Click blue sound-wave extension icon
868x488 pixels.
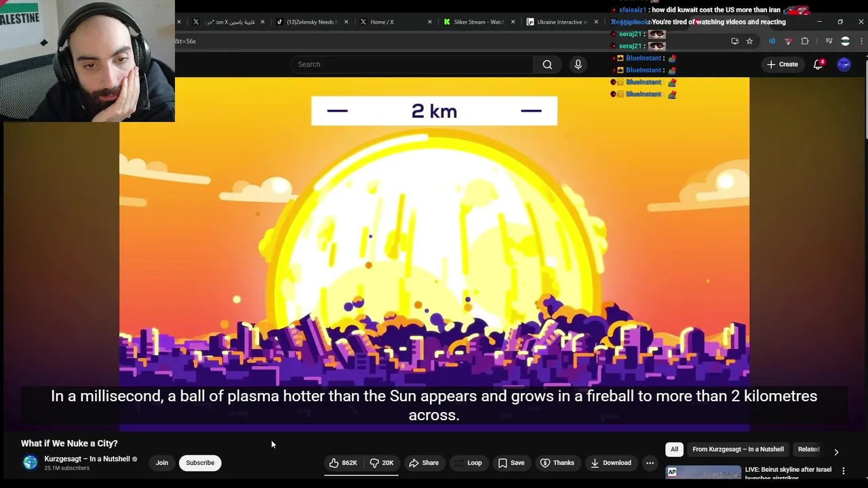click(772, 41)
